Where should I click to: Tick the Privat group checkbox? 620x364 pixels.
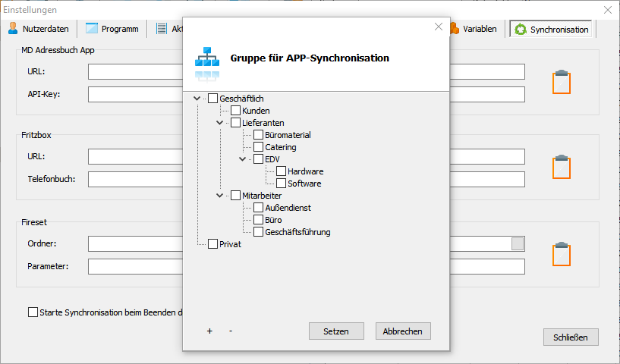coord(212,244)
